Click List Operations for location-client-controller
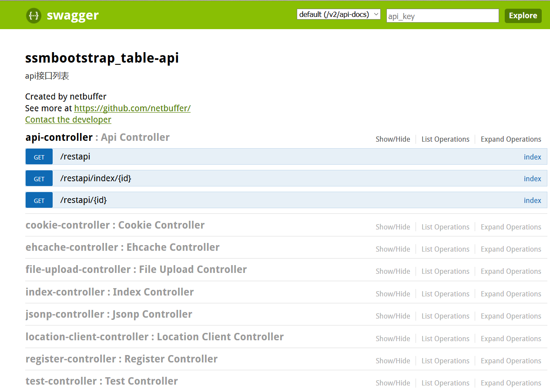This screenshot has height=392, width=550. pos(446,339)
